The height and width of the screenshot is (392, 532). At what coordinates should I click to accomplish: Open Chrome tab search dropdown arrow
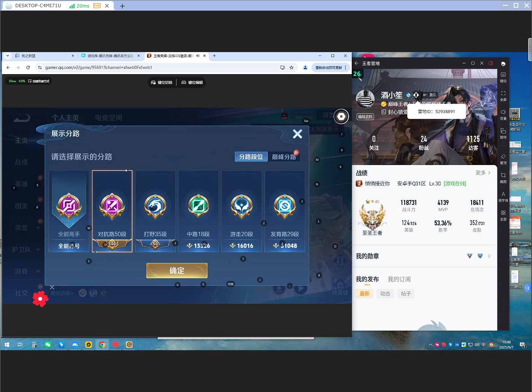tap(7, 56)
